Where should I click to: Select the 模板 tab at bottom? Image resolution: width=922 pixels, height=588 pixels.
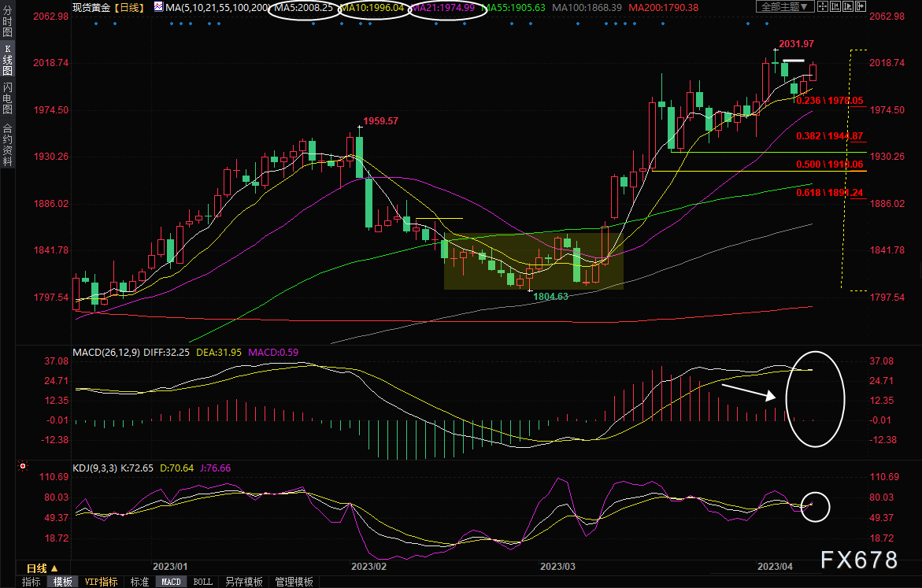(x=63, y=582)
